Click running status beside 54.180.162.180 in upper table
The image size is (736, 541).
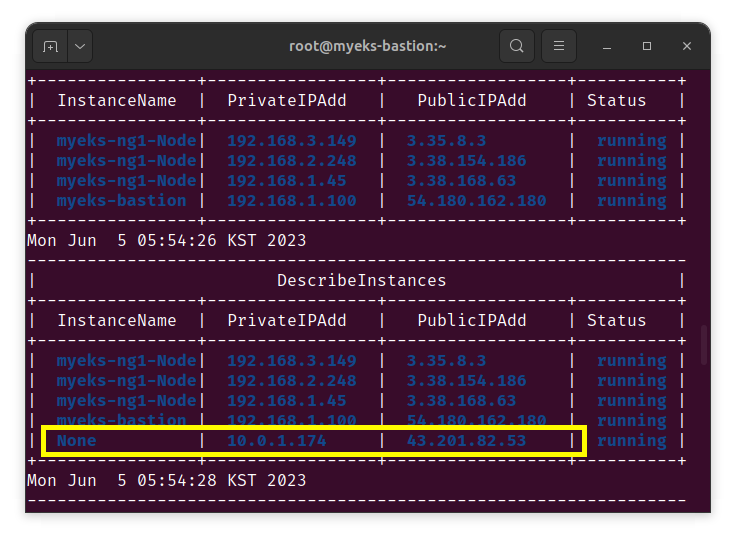pos(631,201)
